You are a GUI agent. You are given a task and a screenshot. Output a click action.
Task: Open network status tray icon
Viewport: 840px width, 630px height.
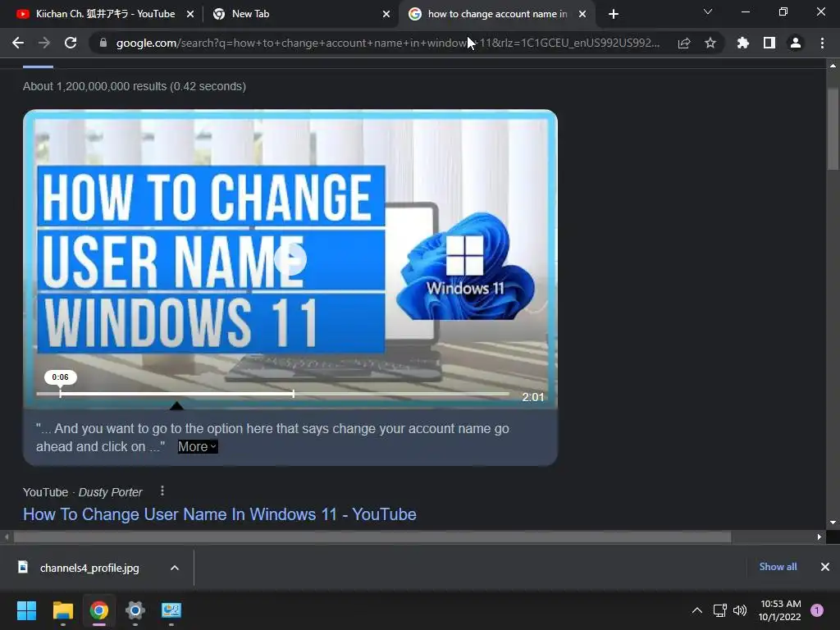(720, 610)
